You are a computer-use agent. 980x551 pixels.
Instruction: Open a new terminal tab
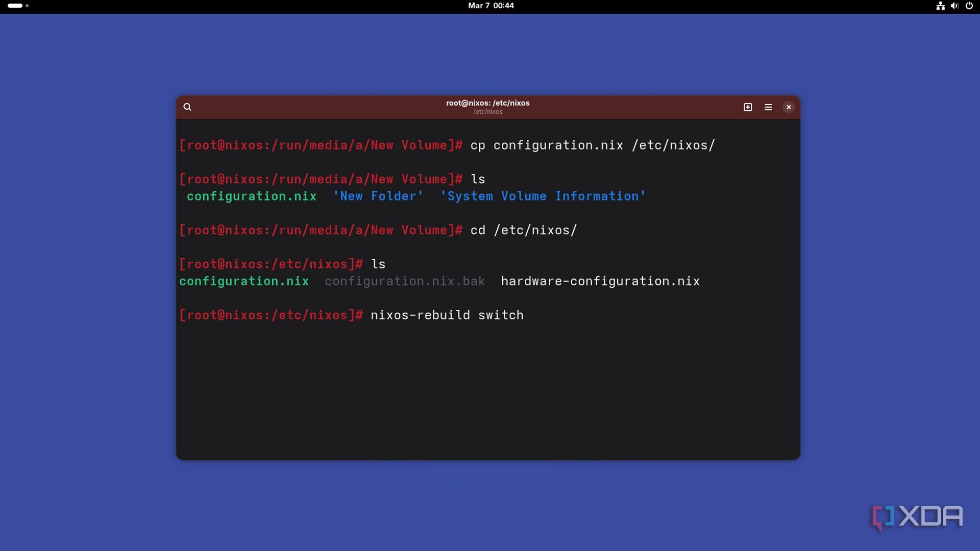pyautogui.click(x=748, y=107)
